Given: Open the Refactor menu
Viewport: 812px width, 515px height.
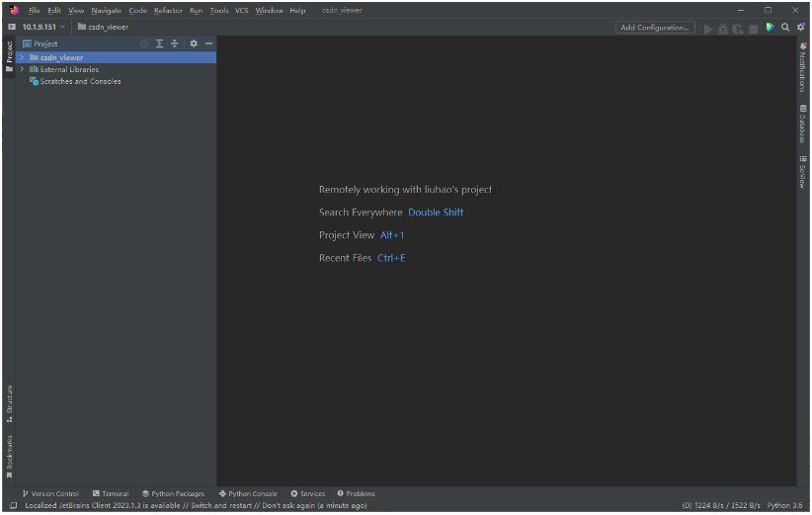Looking at the screenshot, I should point(168,10).
